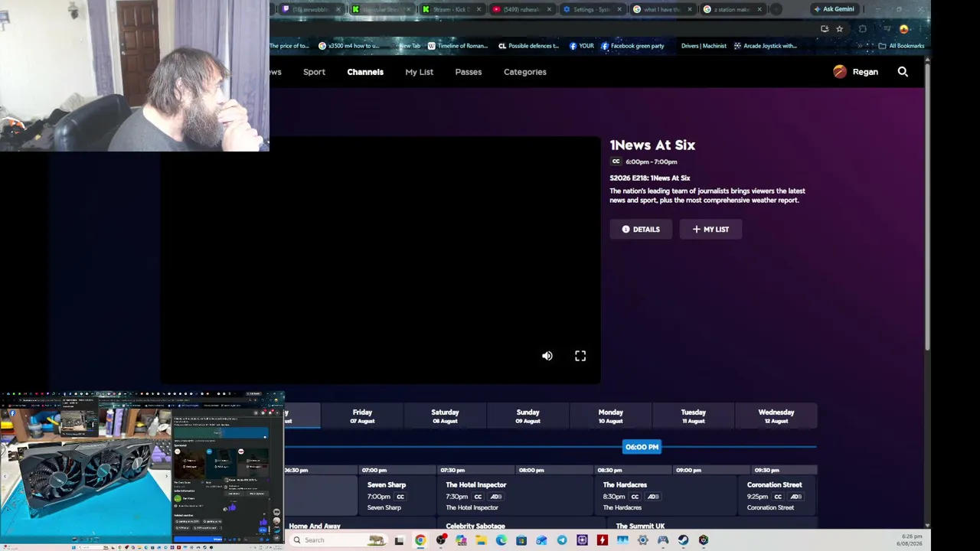Switch the guide to Sunday 09 August
This screenshot has height=551, width=980.
click(528, 416)
